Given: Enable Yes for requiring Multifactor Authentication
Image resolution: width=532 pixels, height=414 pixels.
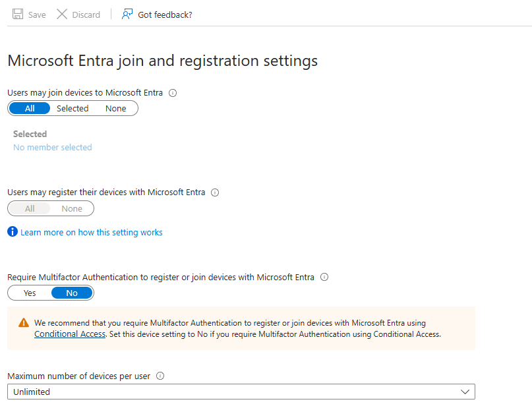Looking at the screenshot, I should [x=29, y=293].
